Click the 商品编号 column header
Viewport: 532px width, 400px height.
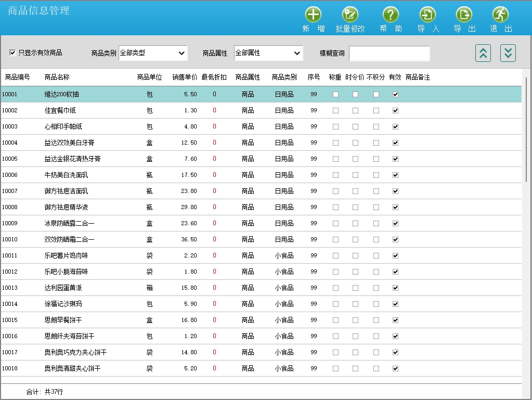(17, 77)
